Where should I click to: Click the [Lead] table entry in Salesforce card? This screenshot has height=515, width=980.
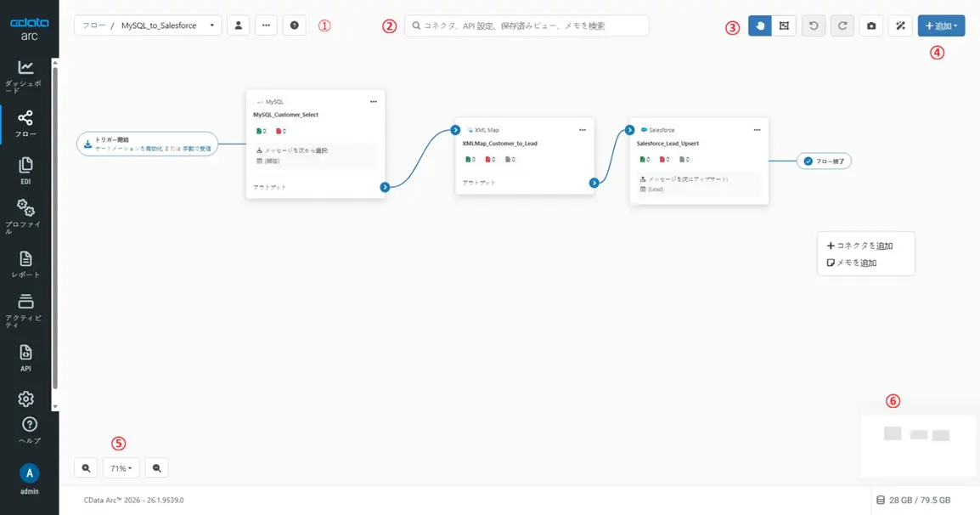652,189
